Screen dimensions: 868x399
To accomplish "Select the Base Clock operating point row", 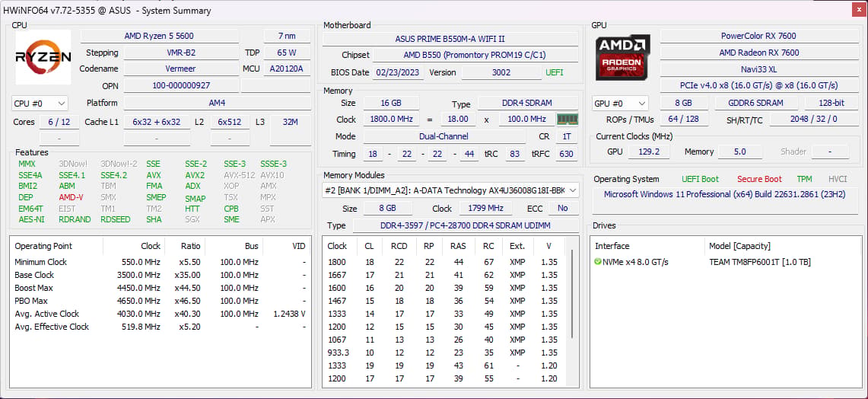I will tap(161, 275).
